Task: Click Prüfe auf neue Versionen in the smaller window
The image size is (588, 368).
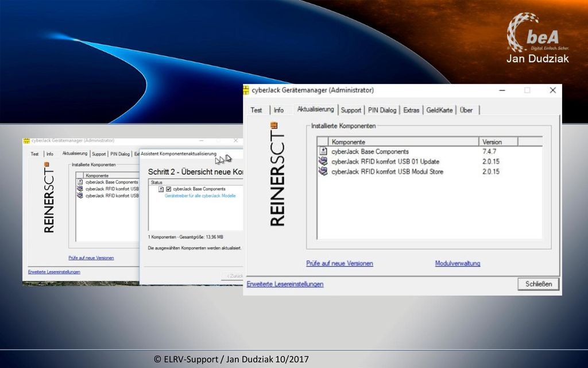Action: point(91,258)
